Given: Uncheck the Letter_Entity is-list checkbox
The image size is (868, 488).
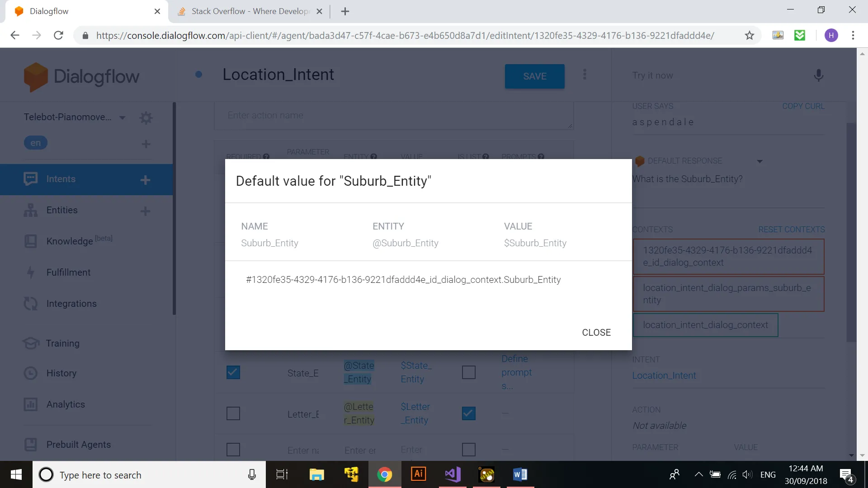Looking at the screenshot, I should [x=469, y=413].
